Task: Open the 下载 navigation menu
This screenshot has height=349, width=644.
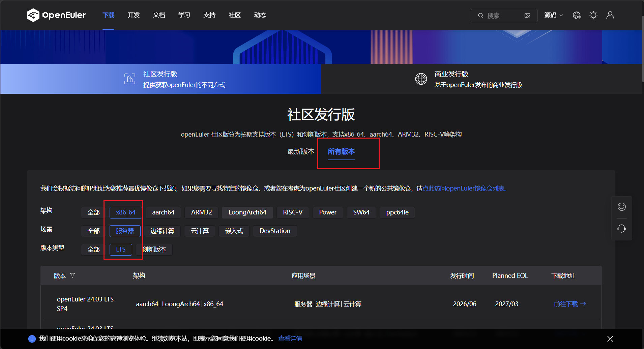Action: (109, 15)
